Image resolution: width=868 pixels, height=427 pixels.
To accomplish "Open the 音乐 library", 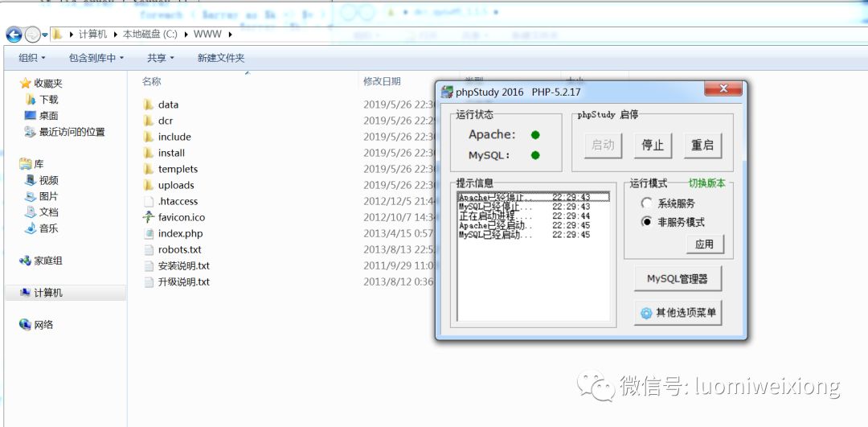I will pyautogui.click(x=49, y=228).
